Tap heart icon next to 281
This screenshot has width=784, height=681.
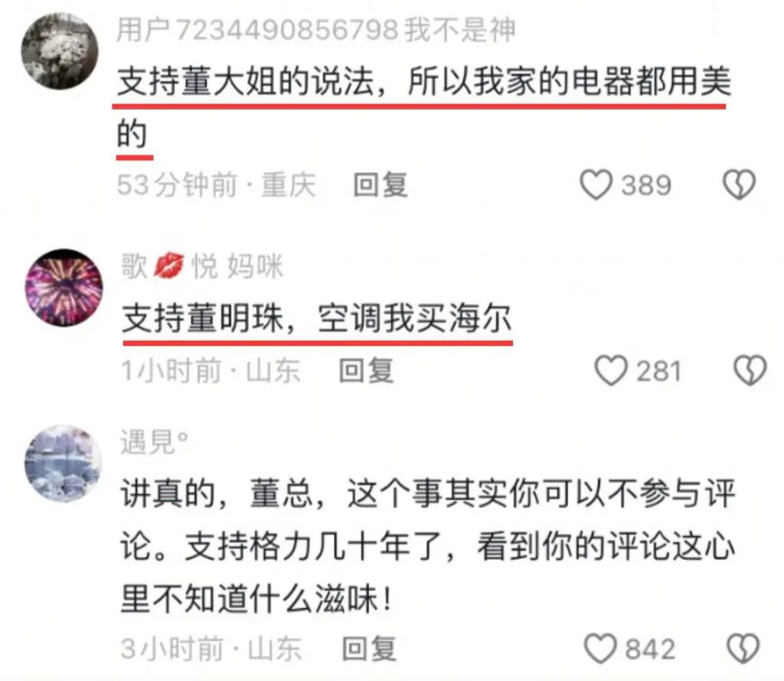(610, 370)
